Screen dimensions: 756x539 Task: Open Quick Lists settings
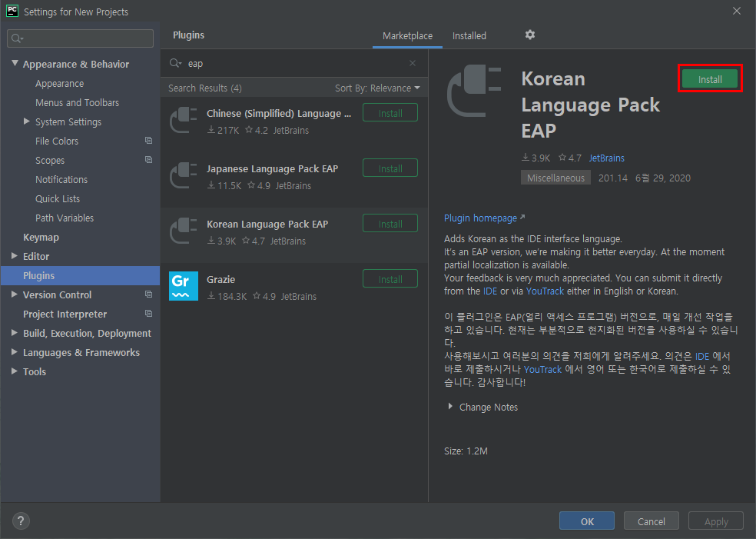tap(58, 199)
